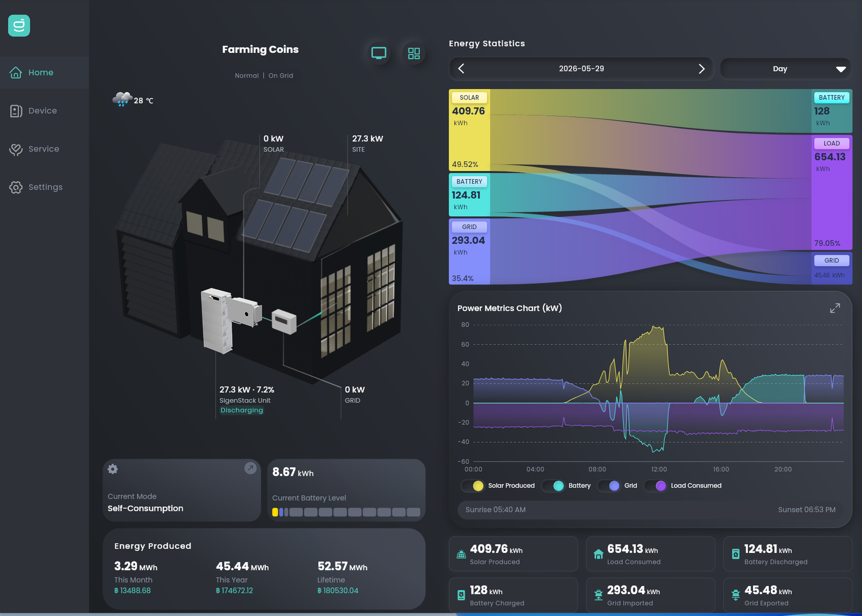Image resolution: width=862 pixels, height=616 pixels.
Task: Open the Device section
Action: tap(44, 111)
